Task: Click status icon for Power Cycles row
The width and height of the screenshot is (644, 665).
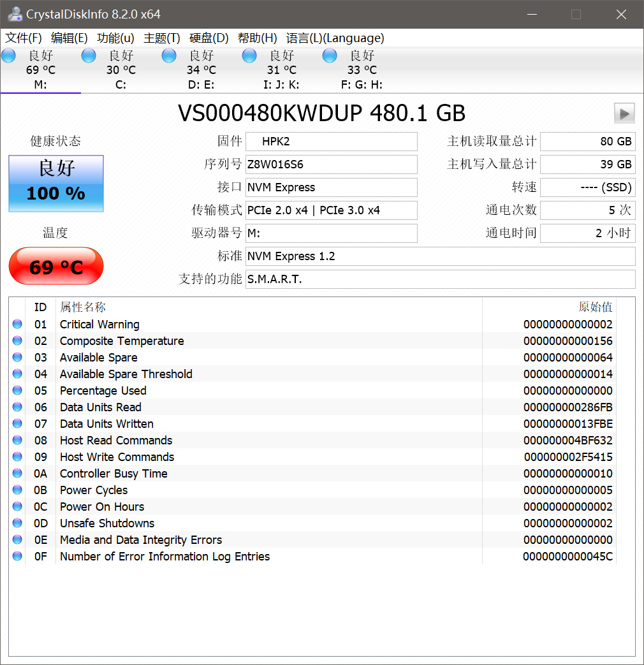Action: [x=17, y=490]
